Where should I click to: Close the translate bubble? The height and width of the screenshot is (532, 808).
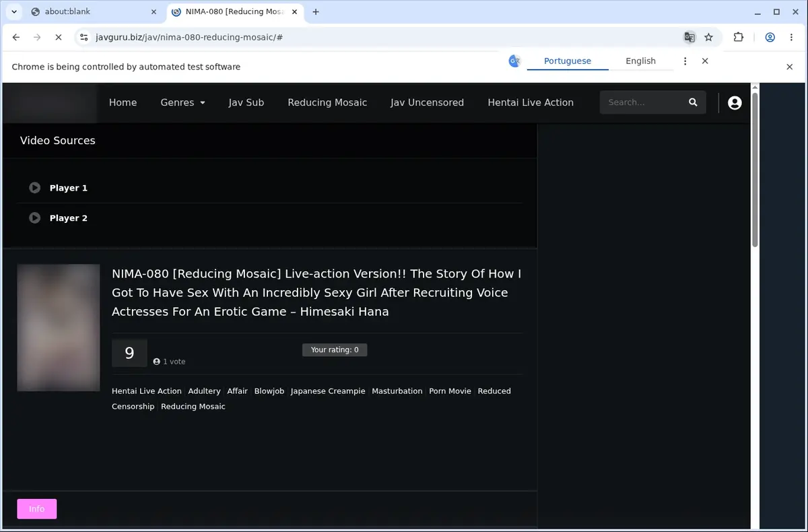point(705,61)
